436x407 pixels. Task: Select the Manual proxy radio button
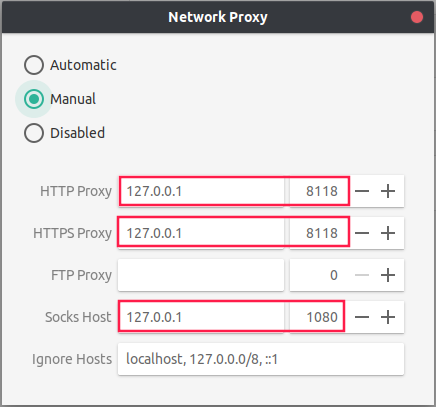34,99
